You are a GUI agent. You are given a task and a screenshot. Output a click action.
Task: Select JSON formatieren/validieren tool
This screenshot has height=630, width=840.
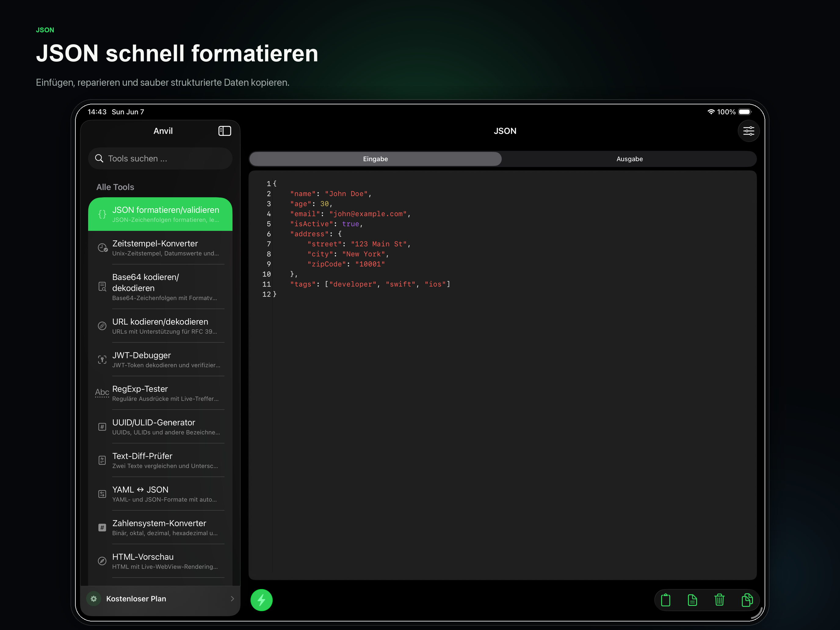[x=160, y=214]
